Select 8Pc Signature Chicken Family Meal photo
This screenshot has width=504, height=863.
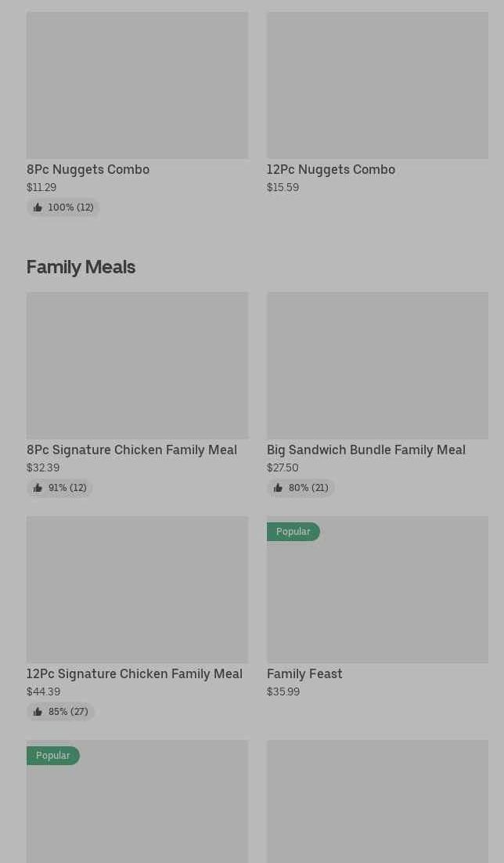point(137,365)
